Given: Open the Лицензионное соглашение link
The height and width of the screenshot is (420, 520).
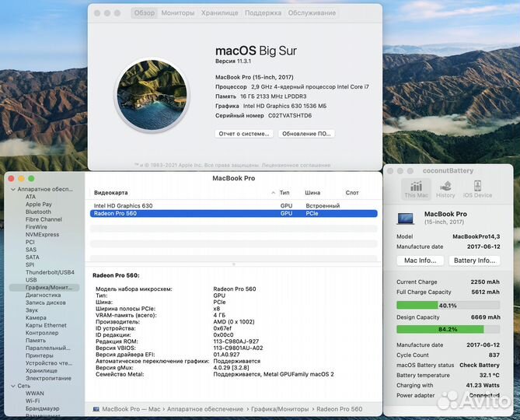Looking at the screenshot, I should point(296,165).
